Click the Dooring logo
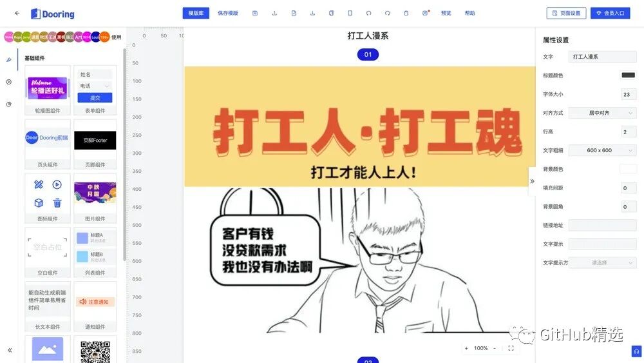The height and width of the screenshot is (363, 644). [53, 14]
